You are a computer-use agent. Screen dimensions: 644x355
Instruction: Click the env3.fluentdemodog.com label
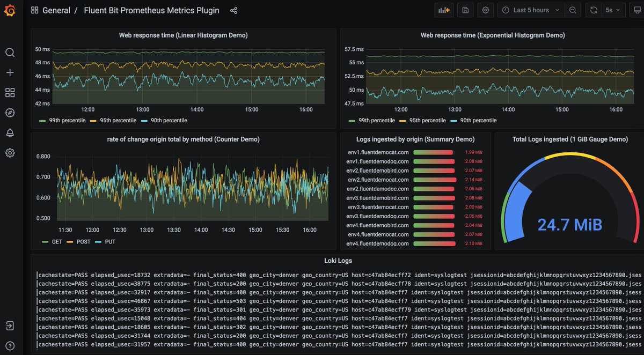[x=378, y=216]
